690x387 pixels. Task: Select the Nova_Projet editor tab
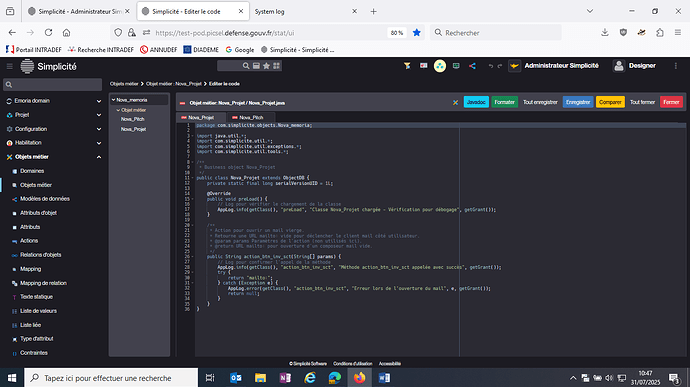coord(201,118)
